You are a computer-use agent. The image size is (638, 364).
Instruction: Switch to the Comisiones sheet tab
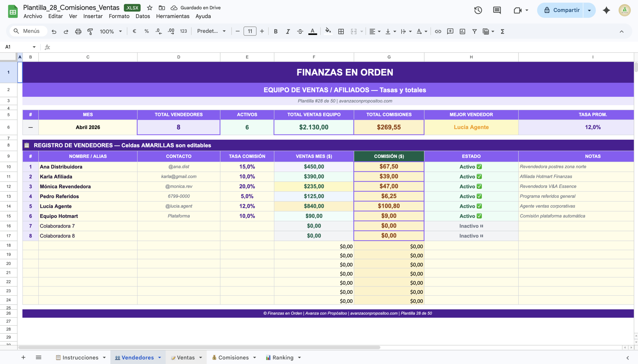(x=233, y=358)
